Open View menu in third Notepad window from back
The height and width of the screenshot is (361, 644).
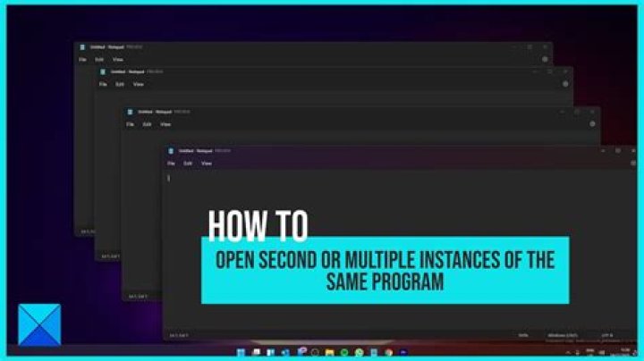pyautogui.click(x=165, y=124)
